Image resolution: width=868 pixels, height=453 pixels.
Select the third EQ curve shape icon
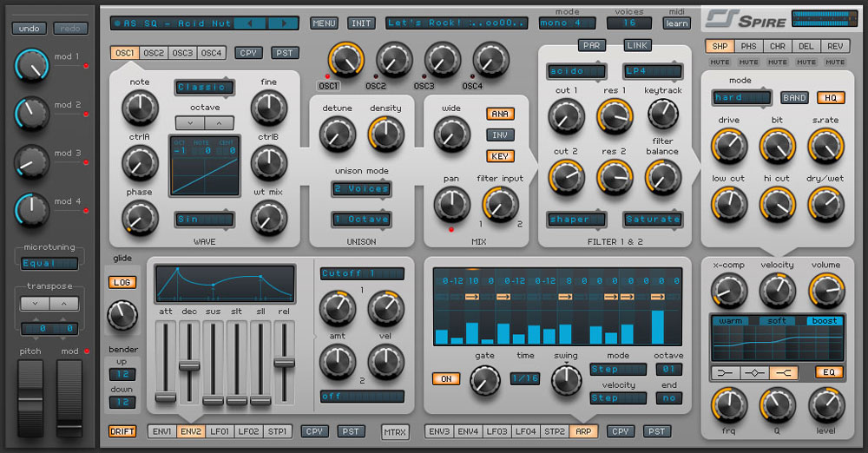pos(784,372)
